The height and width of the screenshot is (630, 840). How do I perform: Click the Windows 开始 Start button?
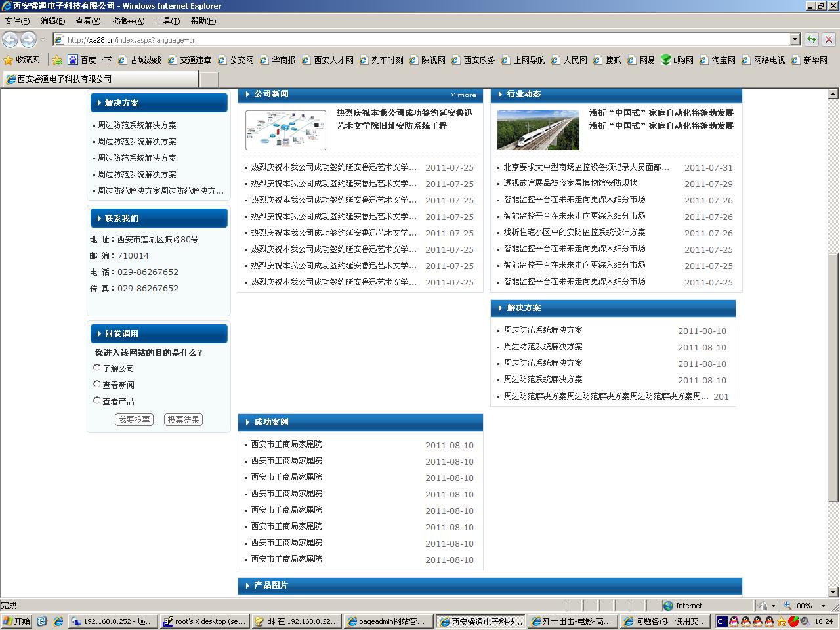click(16, 621)
